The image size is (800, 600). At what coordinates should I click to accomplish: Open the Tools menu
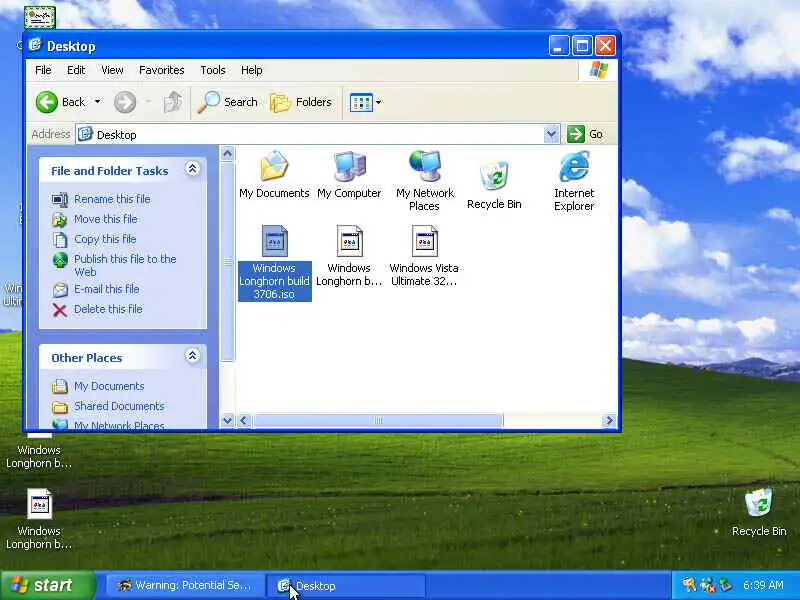(x=213, y=70)
